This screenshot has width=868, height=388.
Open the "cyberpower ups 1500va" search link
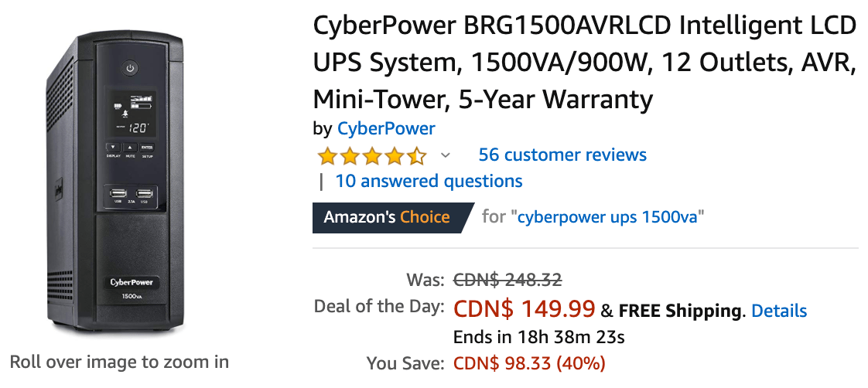click(x=610, y=216)
